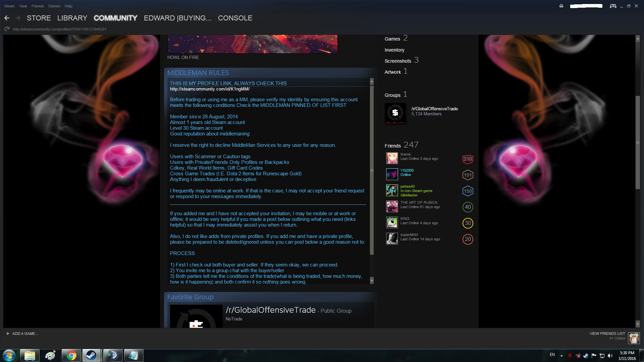Viewport: 644px width, 362px height.
Task: Open TeamSpeak from the taskbar
Action: coord(113,355)
